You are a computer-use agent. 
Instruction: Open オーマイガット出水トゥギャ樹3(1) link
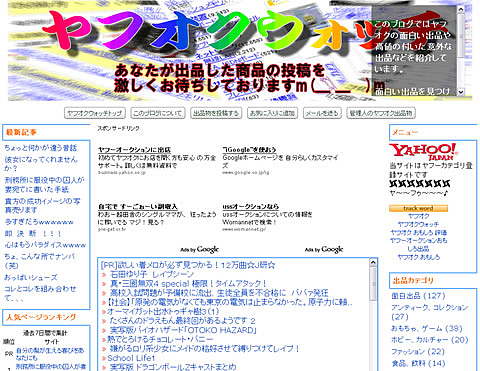point(163,312)
